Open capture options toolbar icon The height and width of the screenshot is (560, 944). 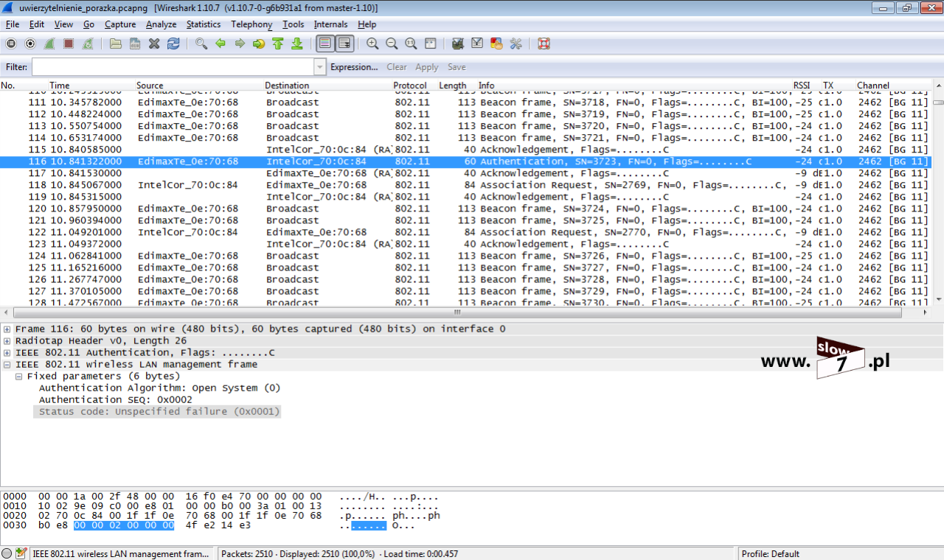point(30,43)
